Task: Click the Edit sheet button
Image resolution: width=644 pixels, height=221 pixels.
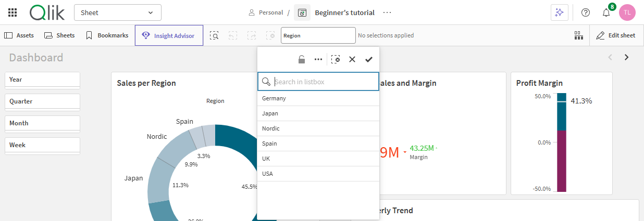Action: 616,35
